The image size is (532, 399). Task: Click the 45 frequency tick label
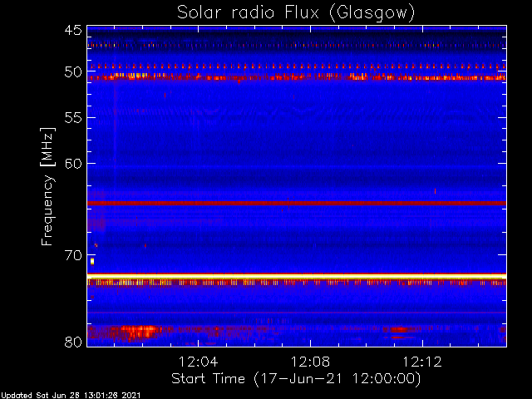(73, 31)
